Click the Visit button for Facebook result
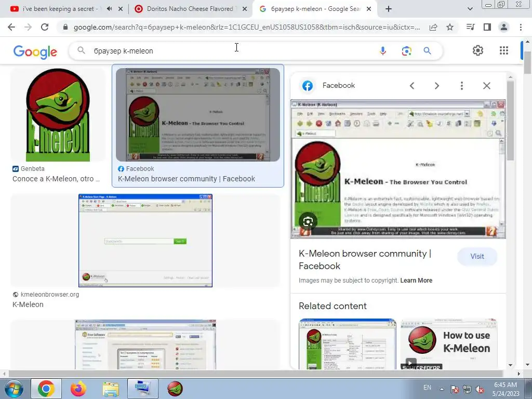 (477, 257)
